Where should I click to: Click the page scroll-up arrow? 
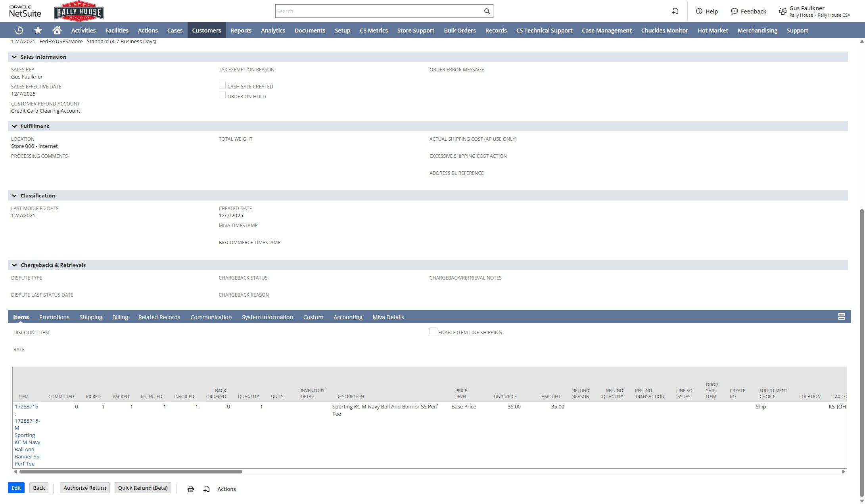tap(861, 41)
